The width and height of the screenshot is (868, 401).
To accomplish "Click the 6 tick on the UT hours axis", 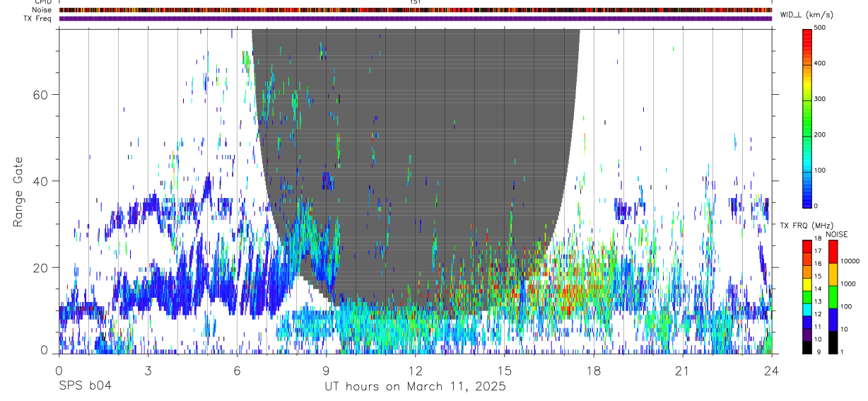I will click(237, 370).
